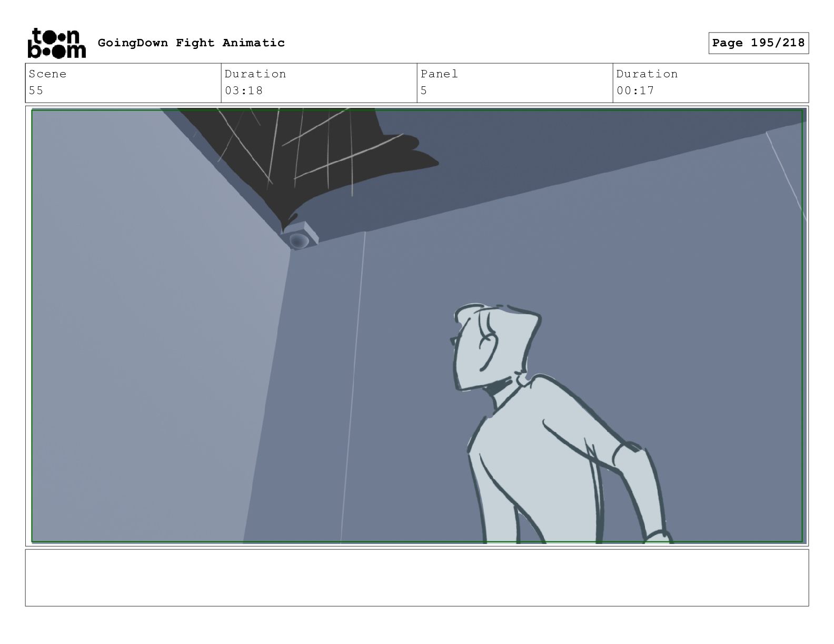Click the ceiling security camera dome
The width and height of the screenshot is (834, 644).
pyautogui.click(x=299, y=240)
